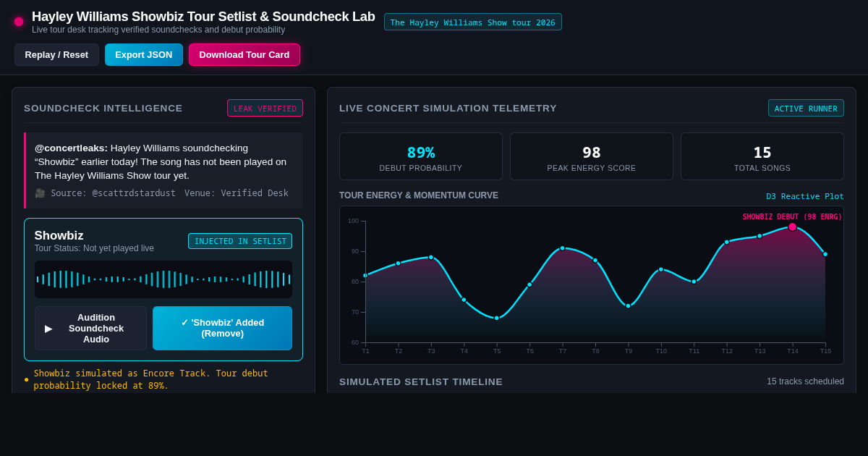Select the T5 data point on the curve
868x456 pixels.
tap(497, 318)
